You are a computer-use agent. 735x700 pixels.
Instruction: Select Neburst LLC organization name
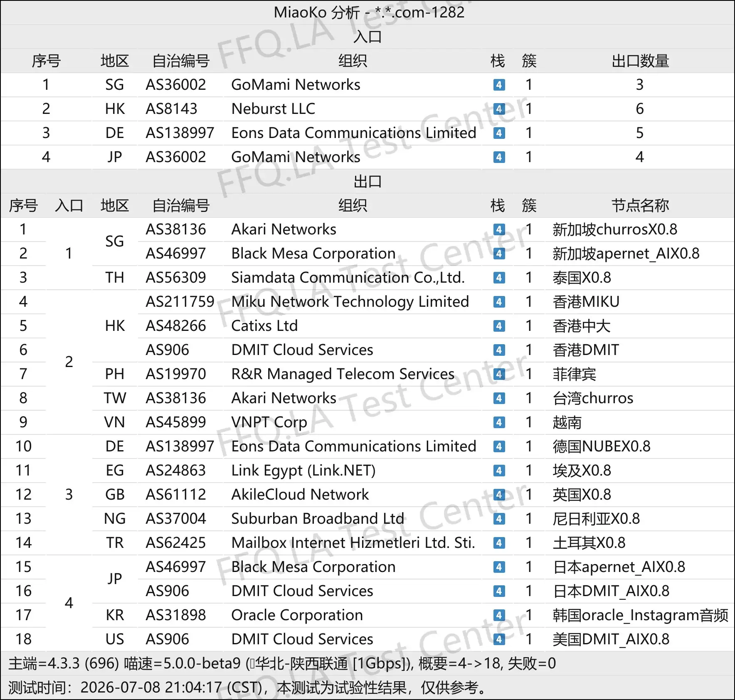273,109
